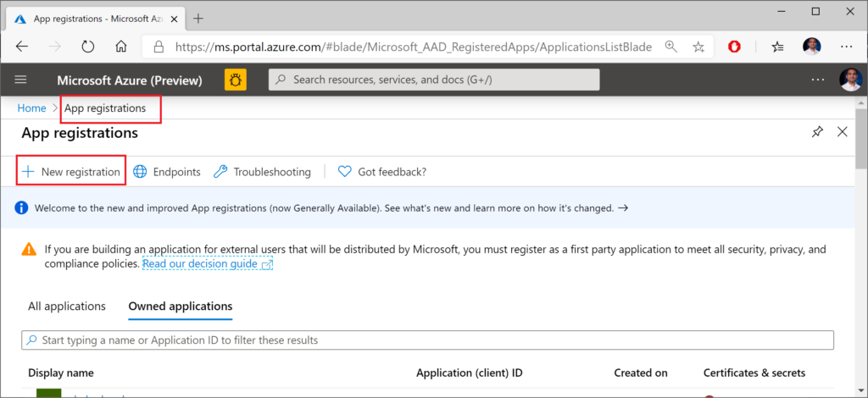Viewport: 868px width, 398px height.
Task: Open the Favorites list icon
Action: coord(777,47)
